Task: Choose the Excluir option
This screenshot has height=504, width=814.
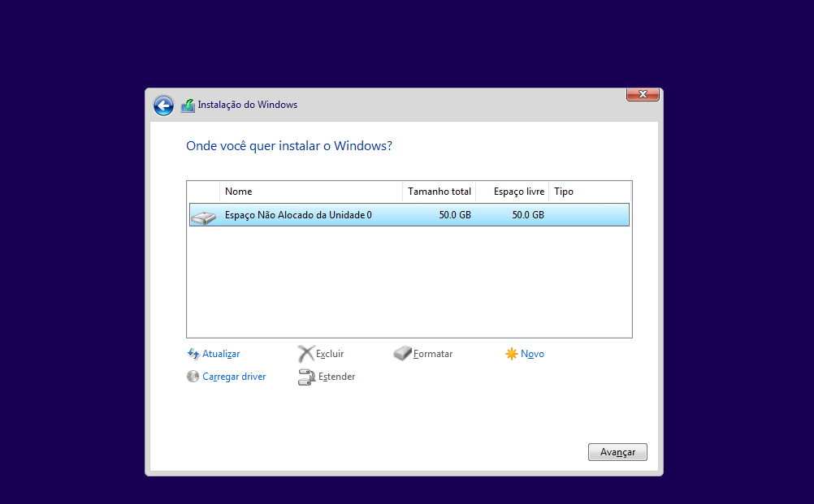Action: coord(330,354)
